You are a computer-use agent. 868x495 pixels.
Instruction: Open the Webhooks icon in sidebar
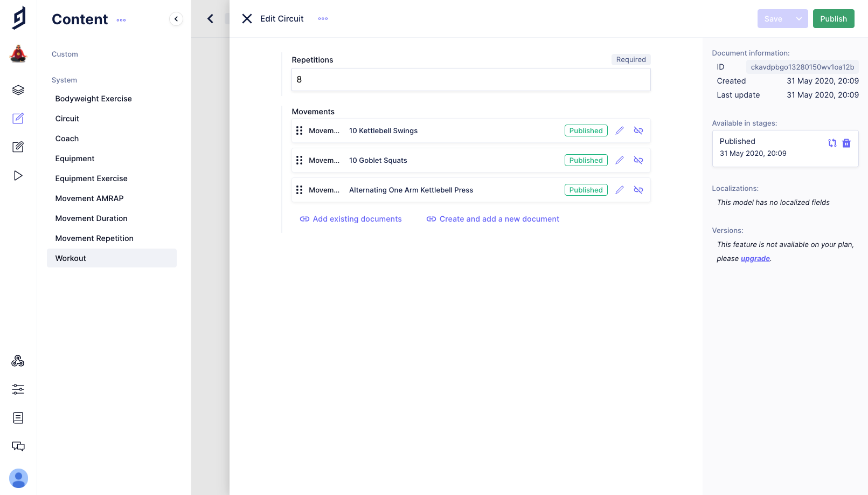click(x=18, y=361)
